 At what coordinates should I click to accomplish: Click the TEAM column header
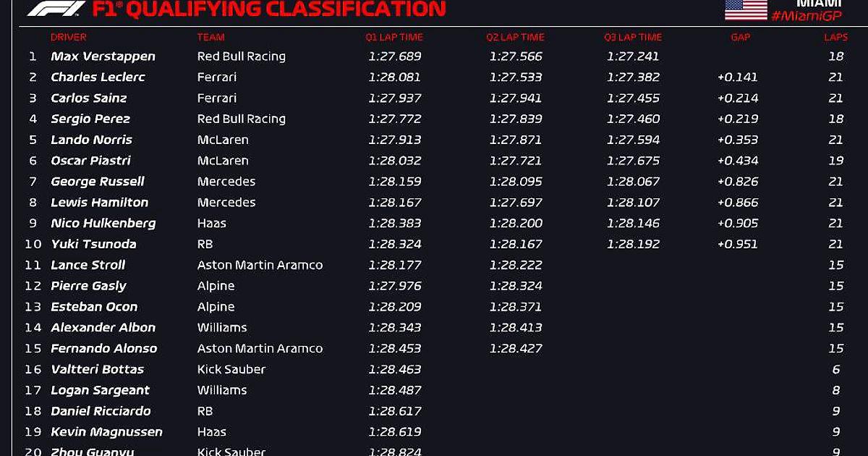(x=211, y=37)
